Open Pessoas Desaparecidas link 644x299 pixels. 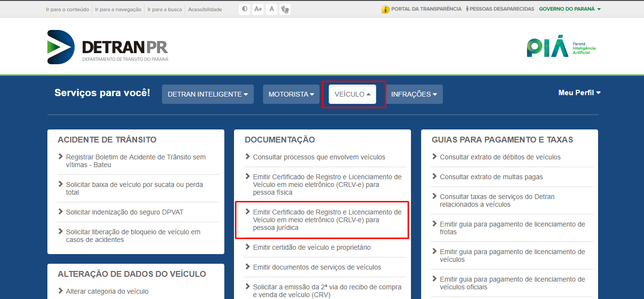pos(502,9)
